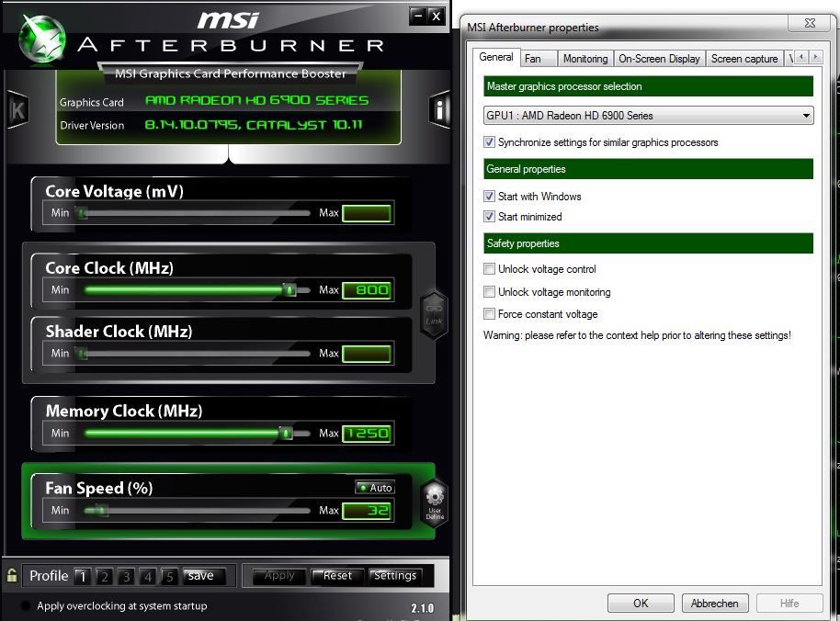Screen dimensions: 840x621
Task: Enable Unlock voltage control checkbox
Action: [x=489, y=269]
